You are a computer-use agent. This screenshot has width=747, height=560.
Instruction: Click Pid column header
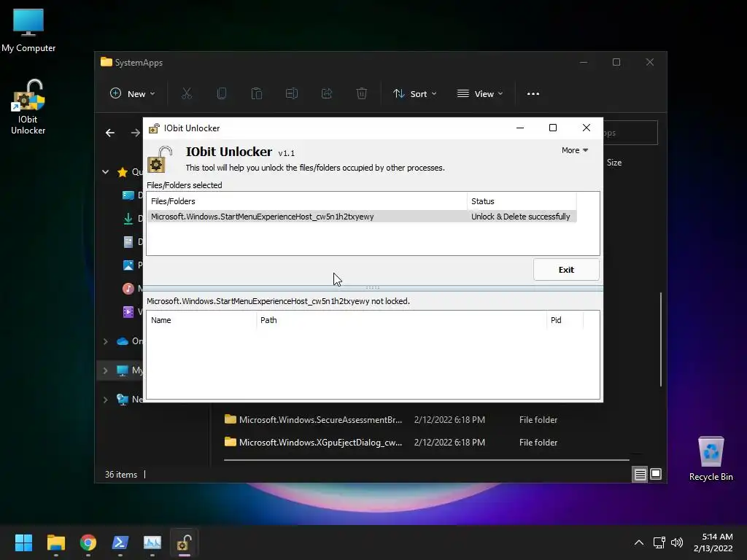point(565,320)
